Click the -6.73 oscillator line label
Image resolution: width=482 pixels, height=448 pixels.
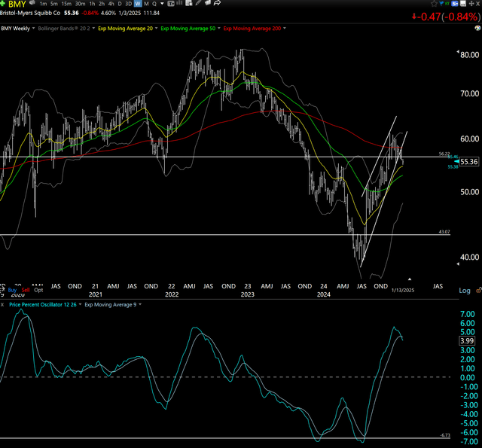[445, 435]
